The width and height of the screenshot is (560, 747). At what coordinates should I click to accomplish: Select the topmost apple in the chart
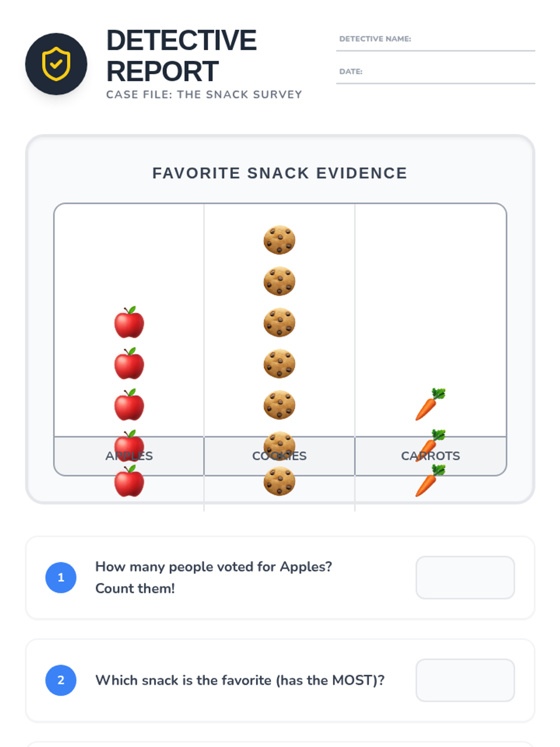(x=129, y=322)
